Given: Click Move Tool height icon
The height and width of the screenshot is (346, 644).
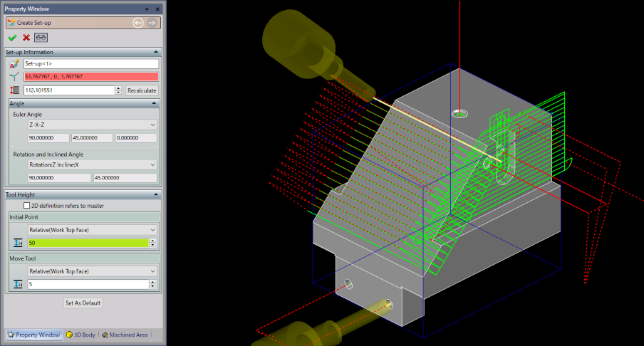Looking at the screenshot, I should (x=18, y=284).
